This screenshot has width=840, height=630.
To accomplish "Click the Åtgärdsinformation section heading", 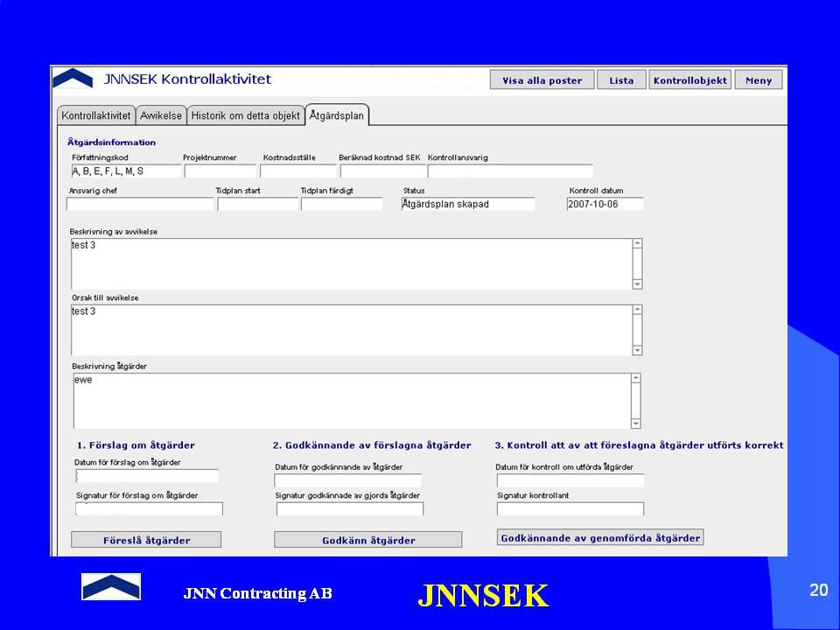I will [x=111, y=143].
